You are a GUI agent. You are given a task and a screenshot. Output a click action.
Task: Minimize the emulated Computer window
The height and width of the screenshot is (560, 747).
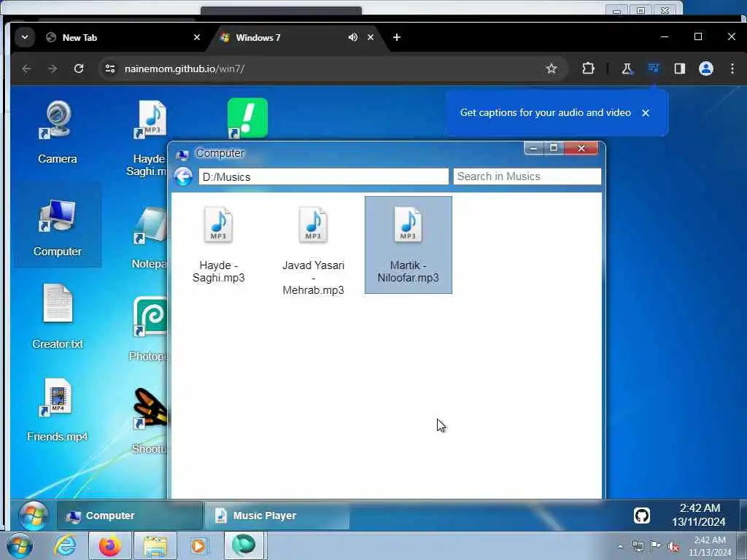tap(533, 148)
